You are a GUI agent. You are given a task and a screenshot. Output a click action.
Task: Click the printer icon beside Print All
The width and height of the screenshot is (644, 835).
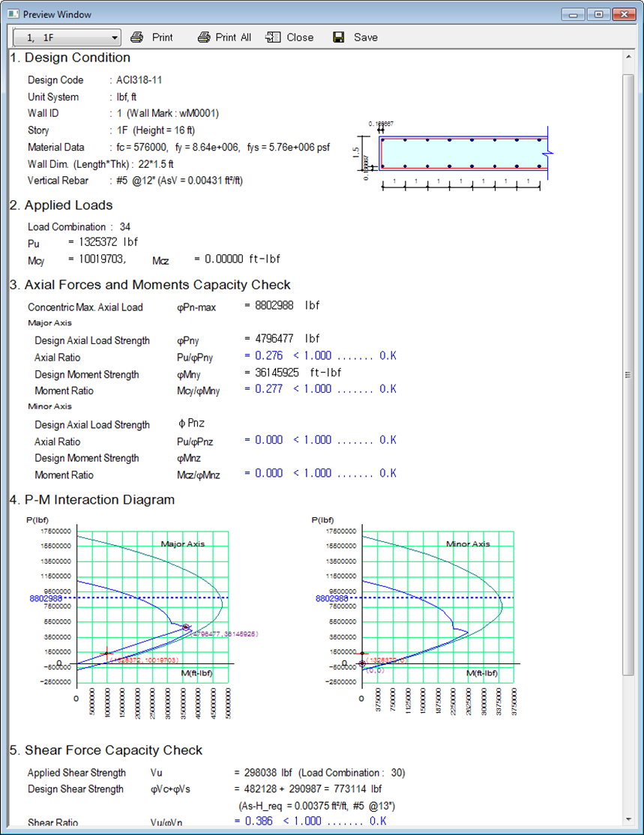point(204,37)
